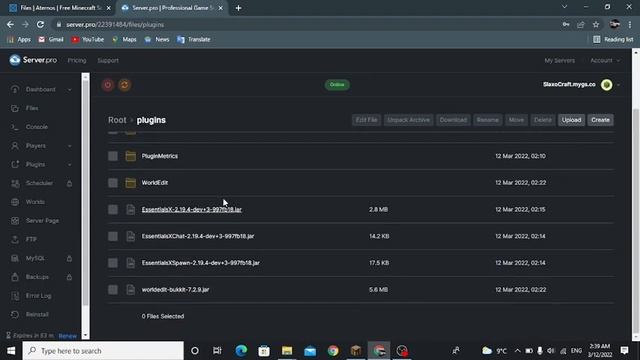Click the Windows search box

point(103,351)
